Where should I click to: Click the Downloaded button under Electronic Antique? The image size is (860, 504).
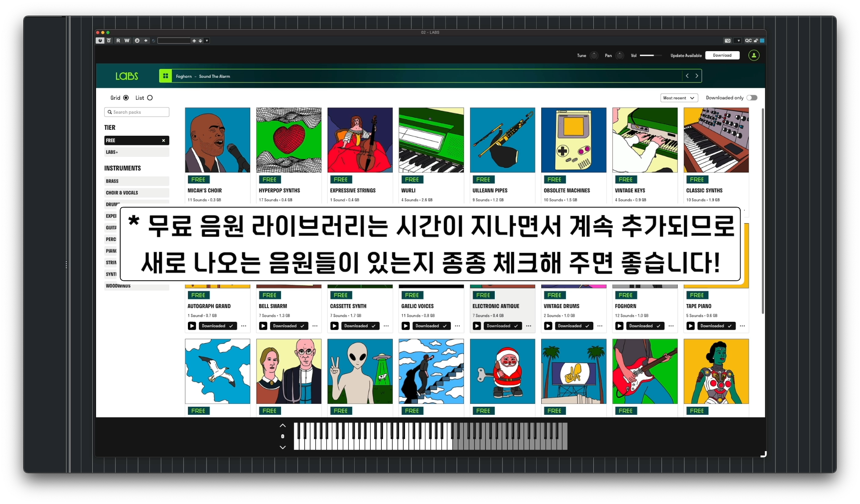502,326
